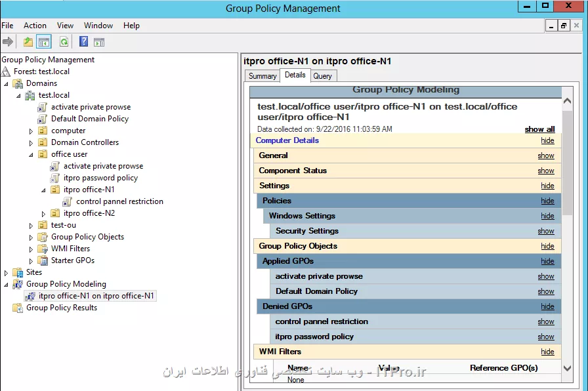
Task: Click the green Refresh toolbar icon
Action: point(64,41)
